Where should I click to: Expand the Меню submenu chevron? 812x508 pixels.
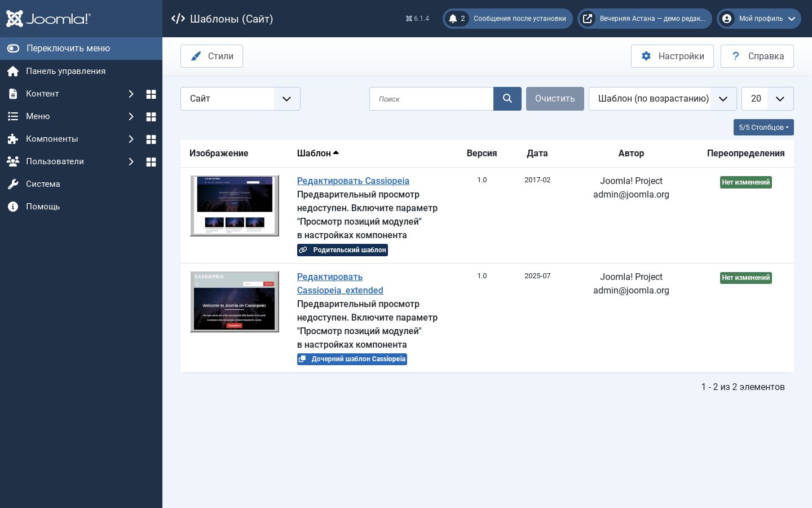131,116
